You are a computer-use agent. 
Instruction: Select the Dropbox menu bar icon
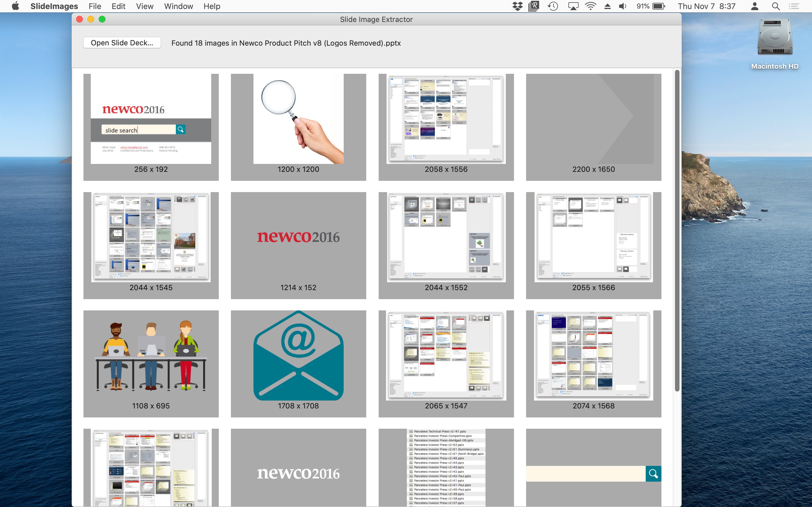click(x=515, y=6)
